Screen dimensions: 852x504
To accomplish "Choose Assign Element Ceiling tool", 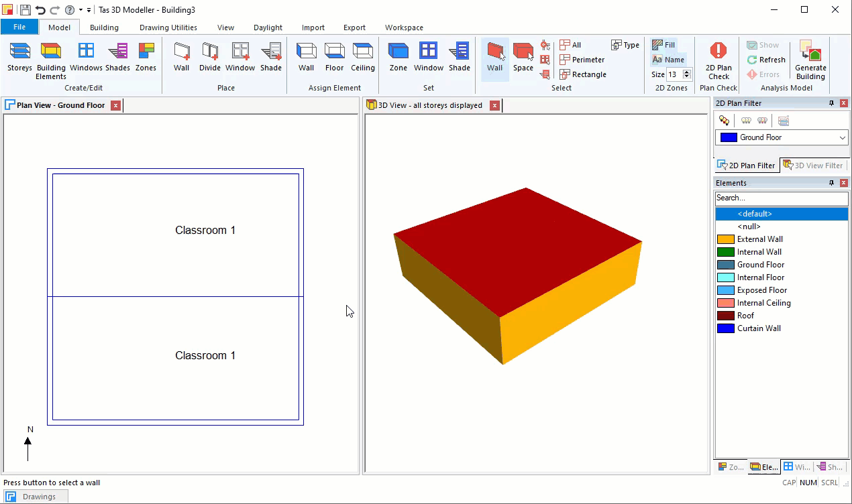I will click(363, 57).
